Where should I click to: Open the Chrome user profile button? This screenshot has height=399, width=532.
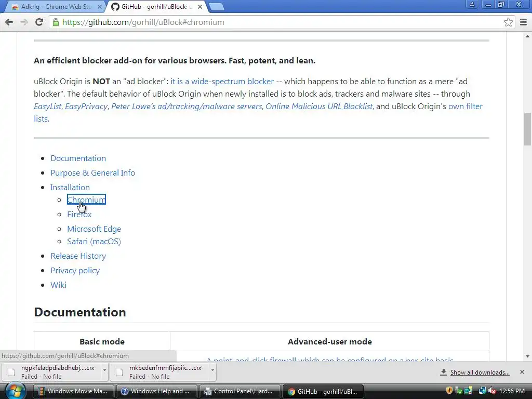(472, 4)
